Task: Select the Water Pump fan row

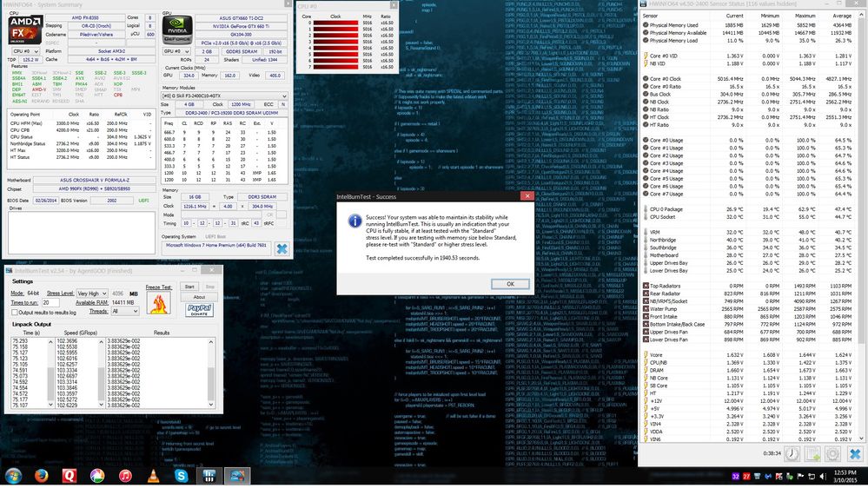Action: pyautogui.click(x=748, y=309)
